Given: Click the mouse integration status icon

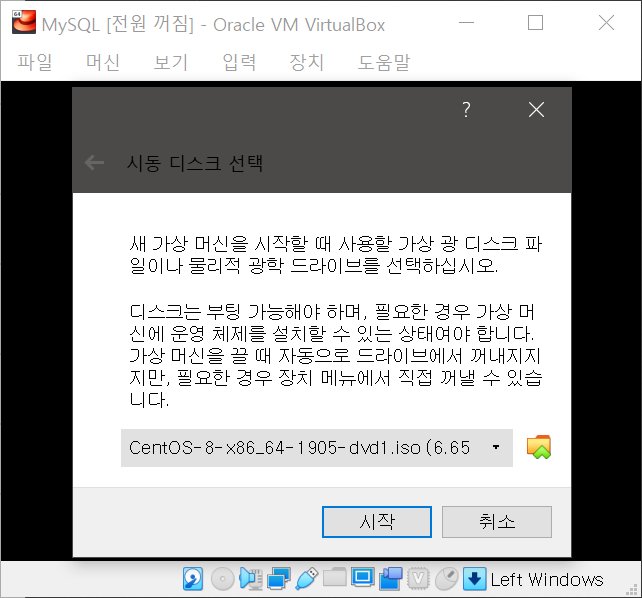Looking at the screenshot, I should tap(446, 579).
